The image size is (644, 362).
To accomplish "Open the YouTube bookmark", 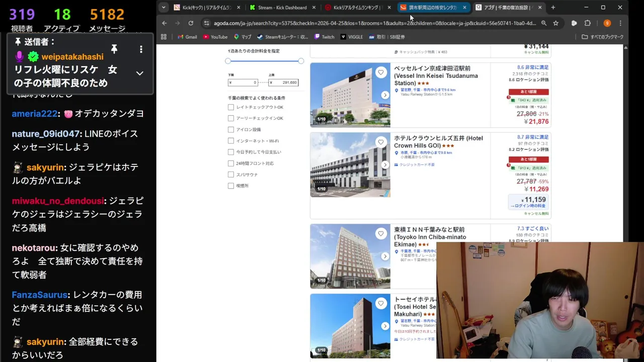I will [x=215, y=37].
